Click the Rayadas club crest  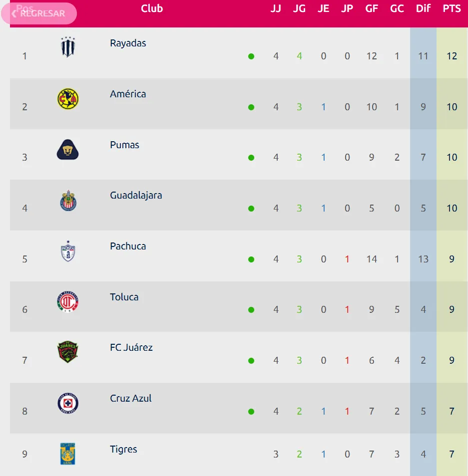(68, 47)
